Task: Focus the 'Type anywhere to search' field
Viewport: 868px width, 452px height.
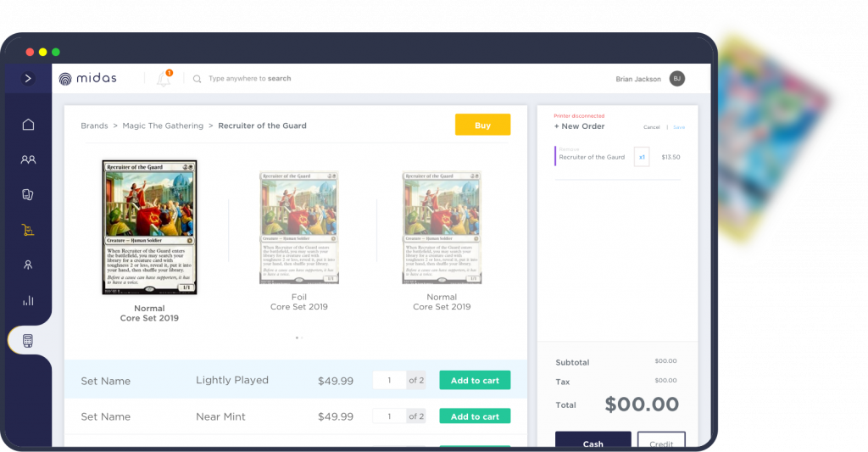Action: click(250, 79)
